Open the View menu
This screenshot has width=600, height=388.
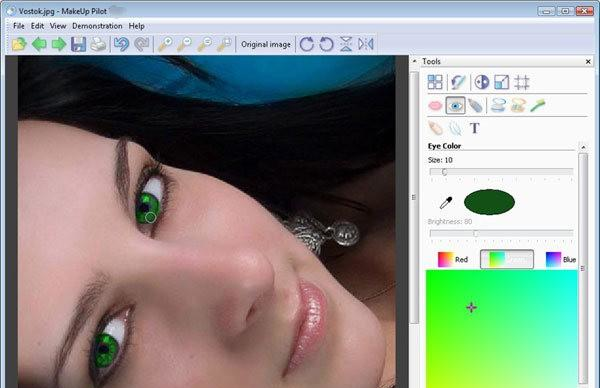pyautogui.click(x=58, y=26)
